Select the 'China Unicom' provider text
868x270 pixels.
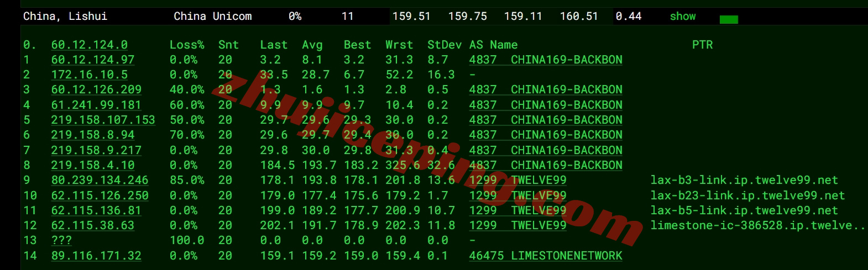(x=213, y=17)
